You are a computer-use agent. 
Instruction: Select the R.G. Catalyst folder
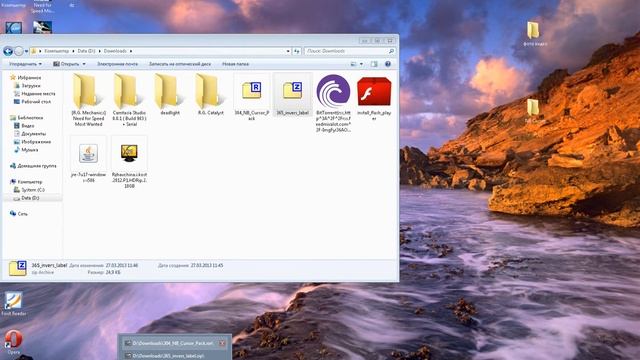pos(211,95)
